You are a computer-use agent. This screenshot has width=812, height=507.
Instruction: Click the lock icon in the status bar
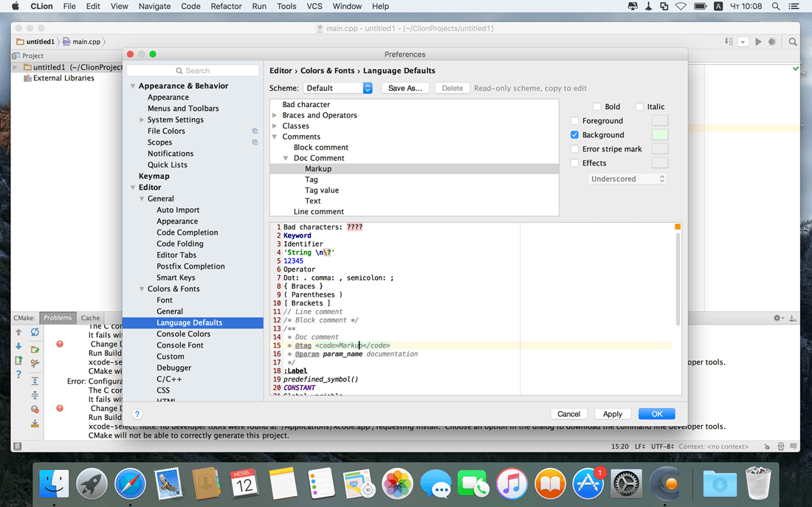pos(767,446)
